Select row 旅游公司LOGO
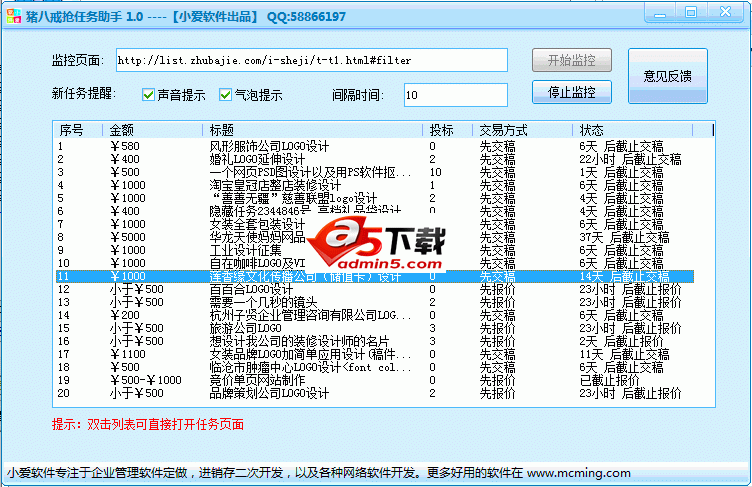This screenshot has height=487, width=752. [374, 328]
